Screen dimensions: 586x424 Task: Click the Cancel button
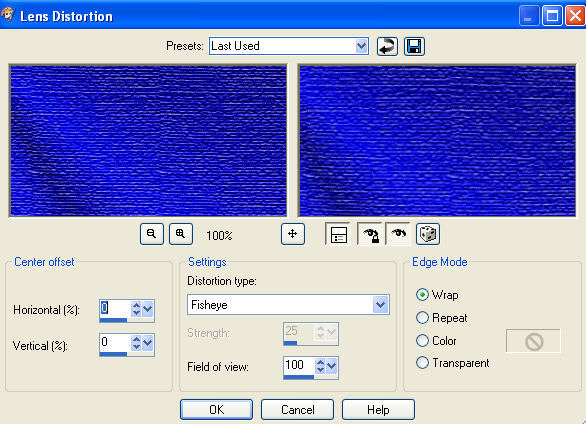coord(297,410)
